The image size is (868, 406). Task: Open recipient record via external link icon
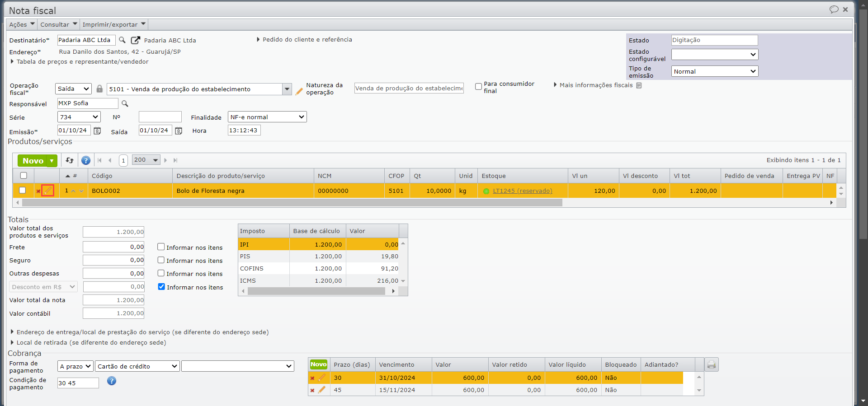click(x=135, y=40)
